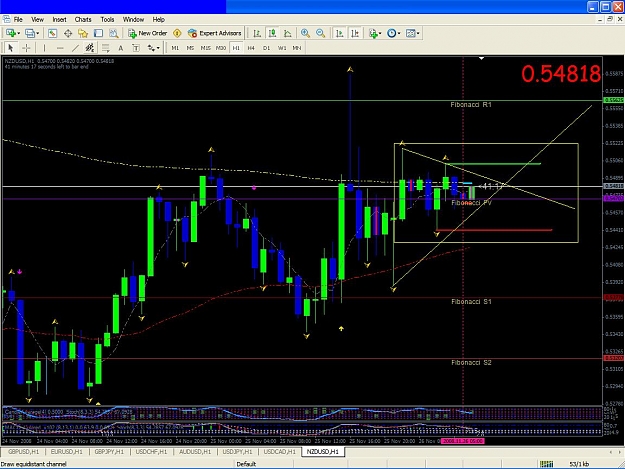Select the Text letter A tool
Viewport: 625px width, 469px height.
(x=120, y=48)
